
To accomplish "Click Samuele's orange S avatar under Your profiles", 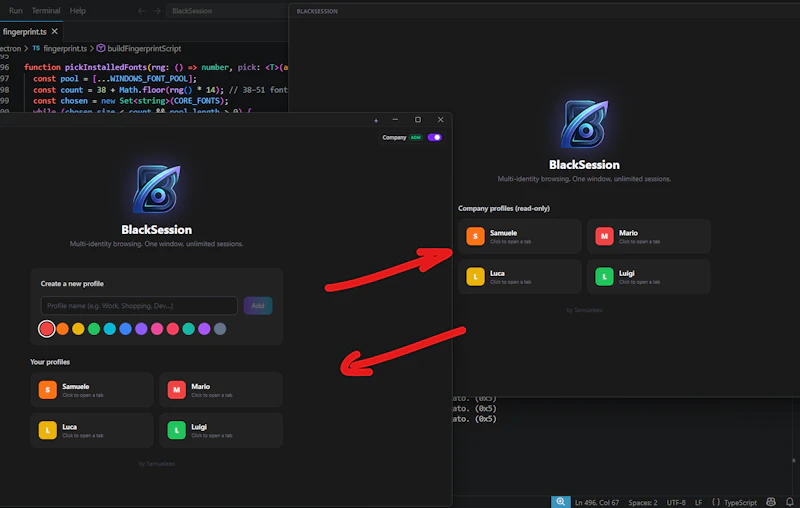I will (47, 390).
